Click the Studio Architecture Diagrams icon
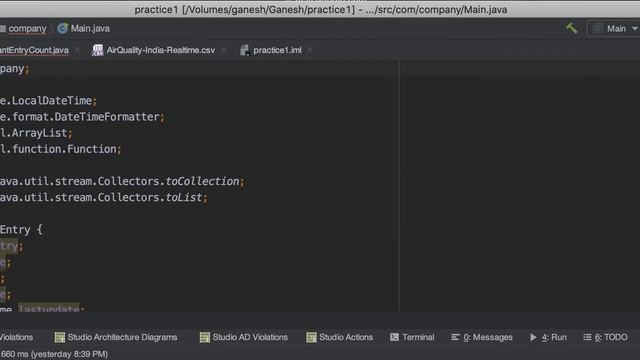The image size is (640, 360). 60,337
